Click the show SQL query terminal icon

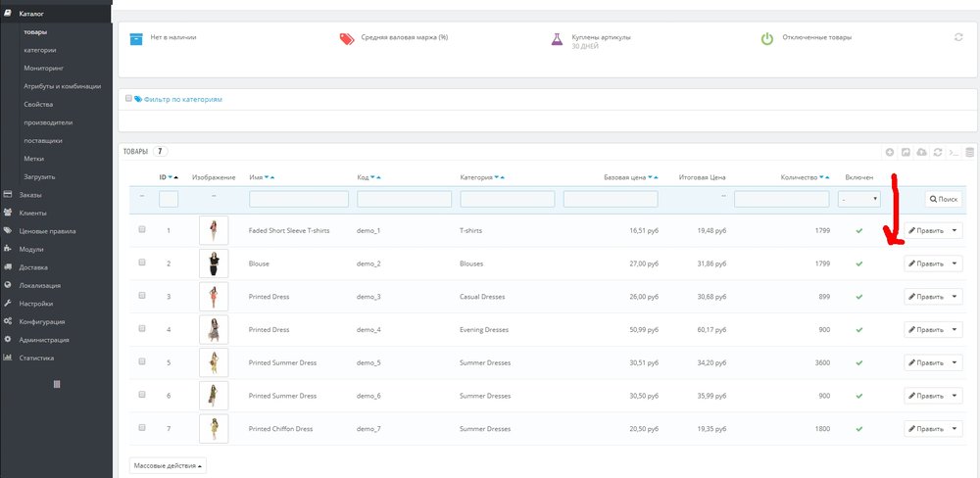(954, 152)
